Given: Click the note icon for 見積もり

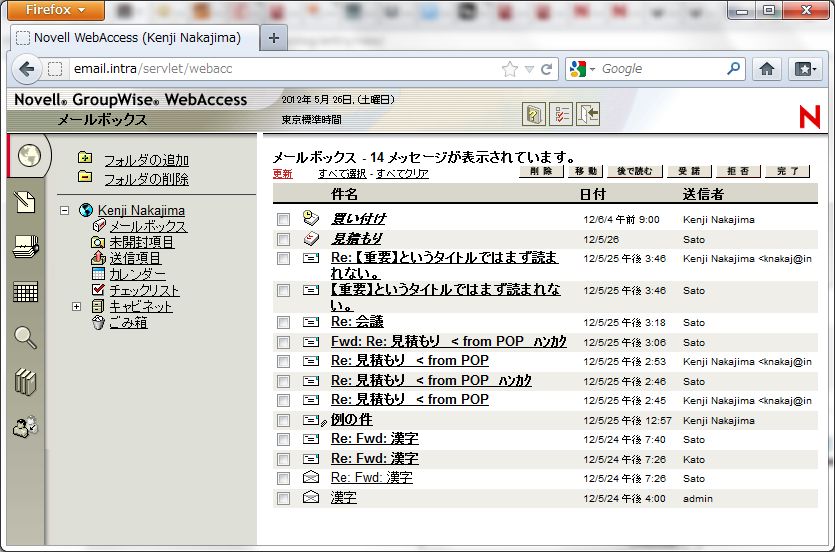Looking at the screenshot, I should 310,238.
